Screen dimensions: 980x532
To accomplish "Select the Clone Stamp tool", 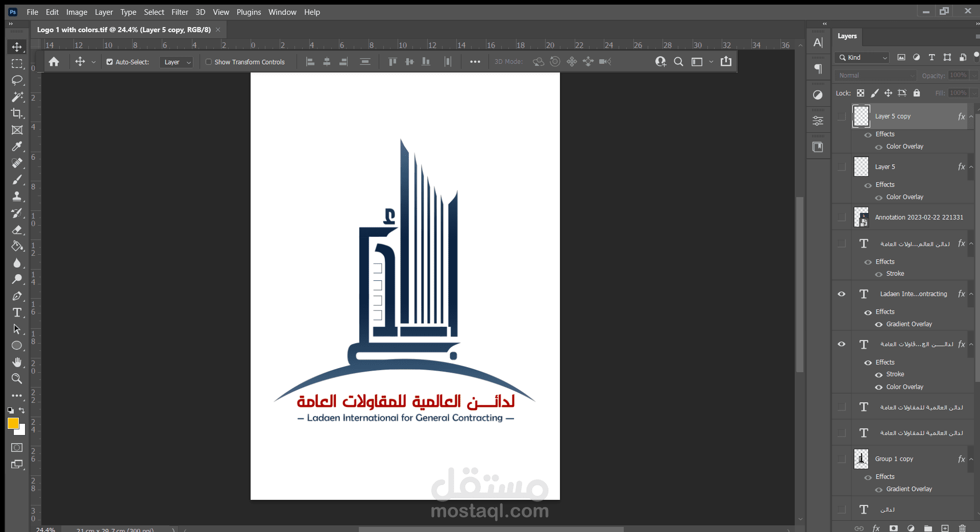I will (17, 197).
